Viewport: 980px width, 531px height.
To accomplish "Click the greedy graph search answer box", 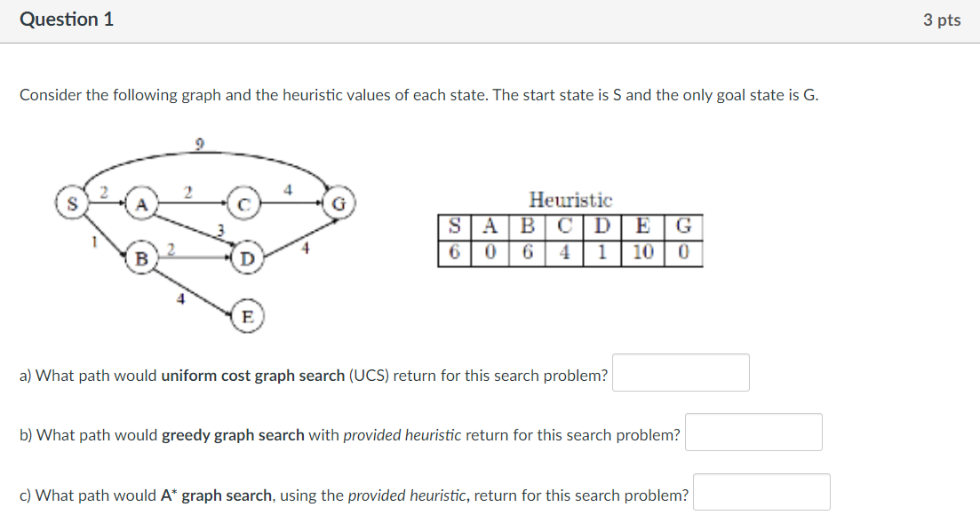I will pos(753,432).
